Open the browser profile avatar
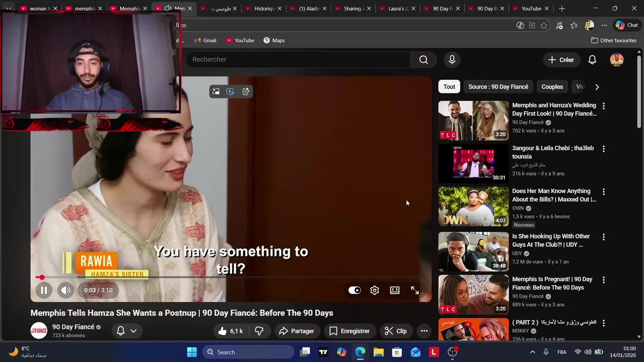This screenshot has width=644, height=362. (x=589, y=25)
